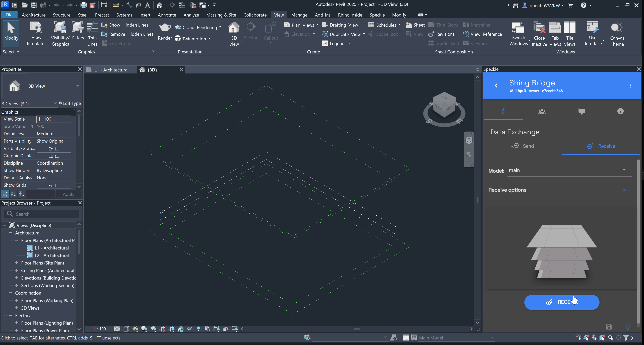Click the Visibility/Graphics tool in the ribbon
The height and width of the screenshot is (345, 644).
(60, 34)
